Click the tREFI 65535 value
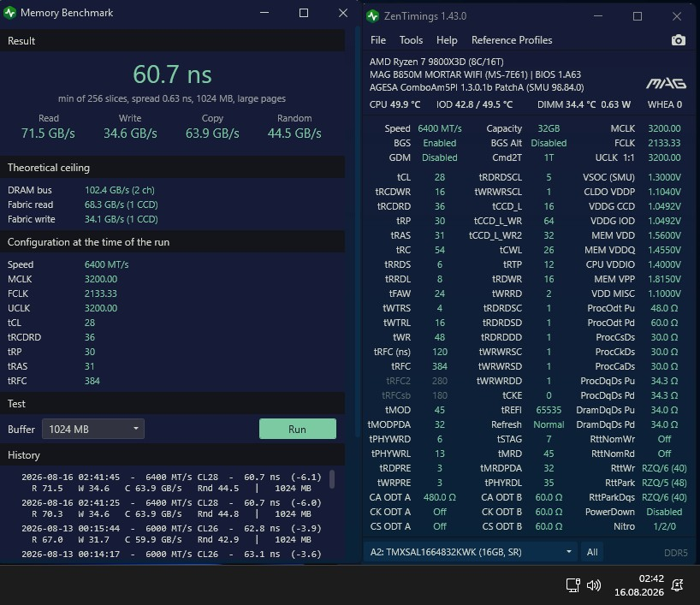700x605 pixels. [549, 411]
